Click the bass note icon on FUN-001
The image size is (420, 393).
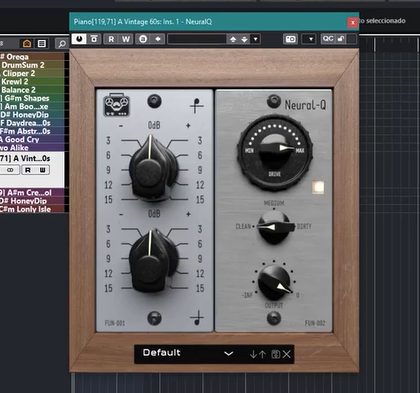(197, 318)
